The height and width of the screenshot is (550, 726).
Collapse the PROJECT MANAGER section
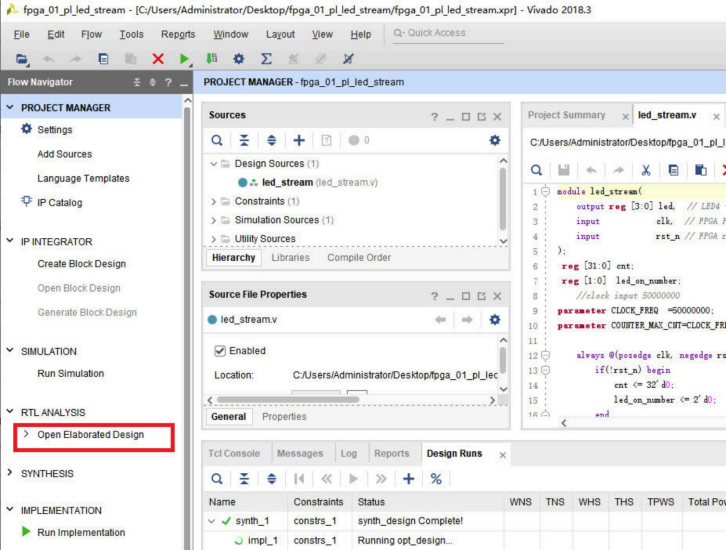coord(10,108)
